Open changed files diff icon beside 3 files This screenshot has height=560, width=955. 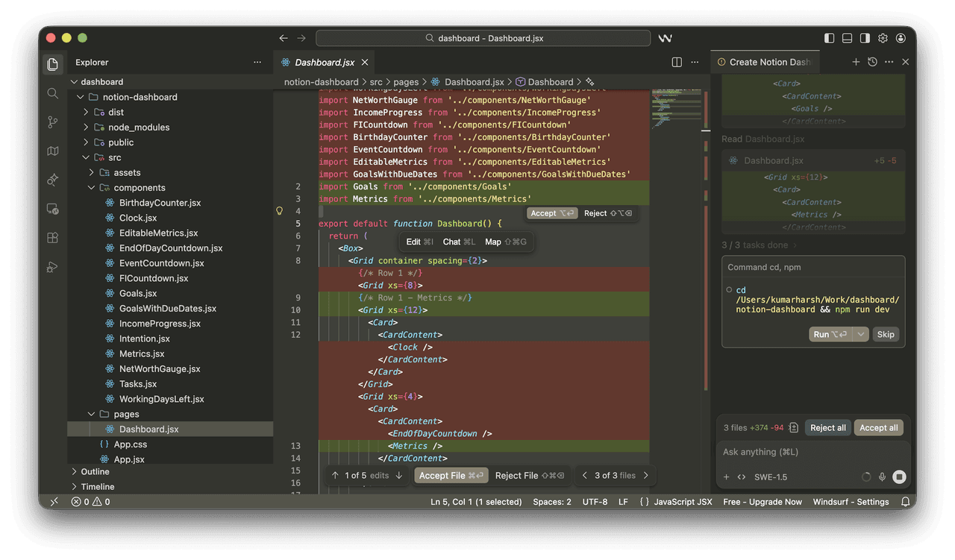pyautogui.click(x=793, y=428)
